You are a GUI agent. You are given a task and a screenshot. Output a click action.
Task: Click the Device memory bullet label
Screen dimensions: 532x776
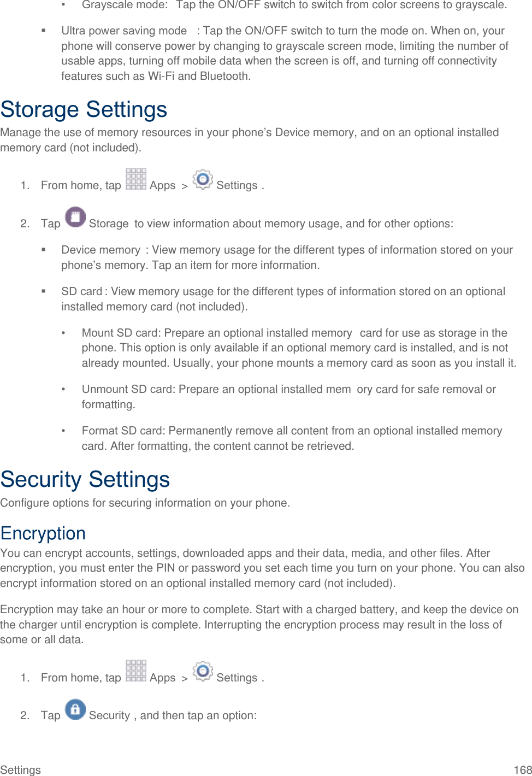pyautogui.click(x=101, y=250)
